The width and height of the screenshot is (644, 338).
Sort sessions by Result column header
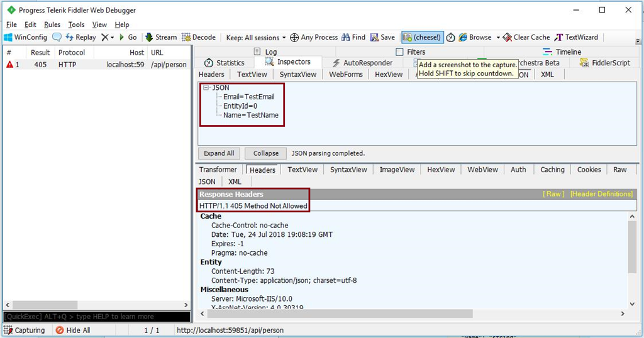coord(40,53)
